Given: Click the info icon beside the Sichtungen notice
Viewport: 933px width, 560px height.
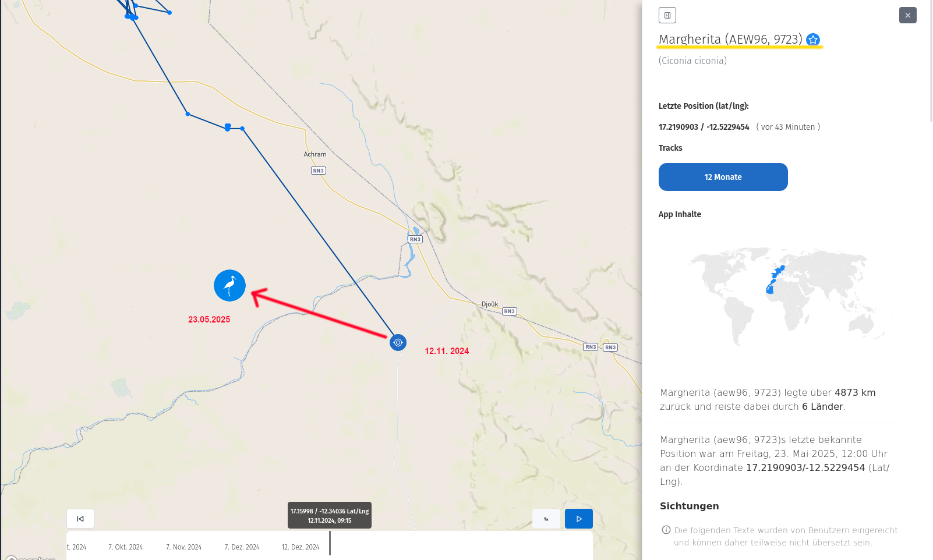Looking at the screenshot, I should coord(666,530).
